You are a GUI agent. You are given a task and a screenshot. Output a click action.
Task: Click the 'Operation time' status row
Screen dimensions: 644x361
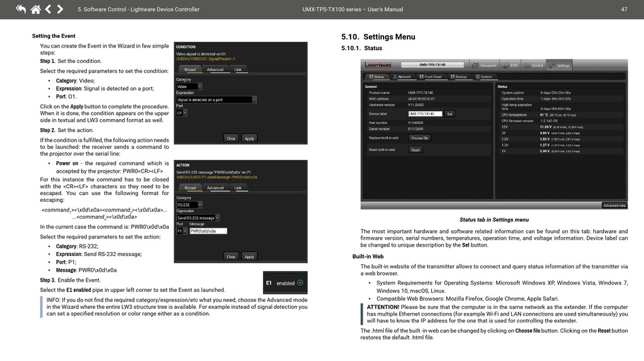[x=561, y=98]
